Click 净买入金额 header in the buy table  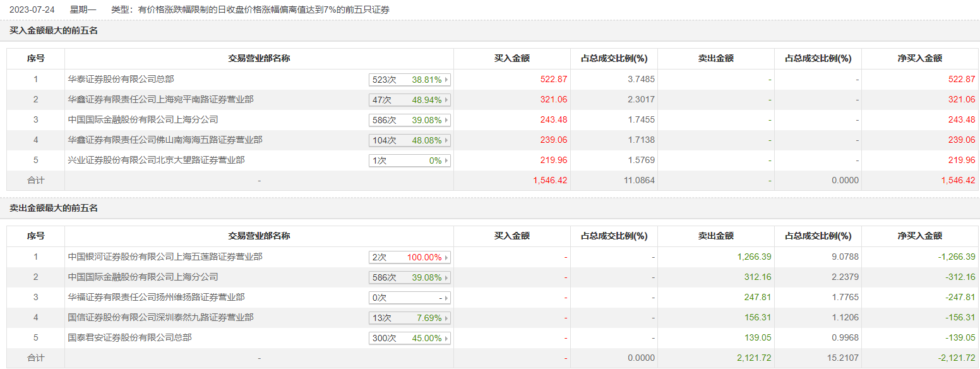(920, 58)
